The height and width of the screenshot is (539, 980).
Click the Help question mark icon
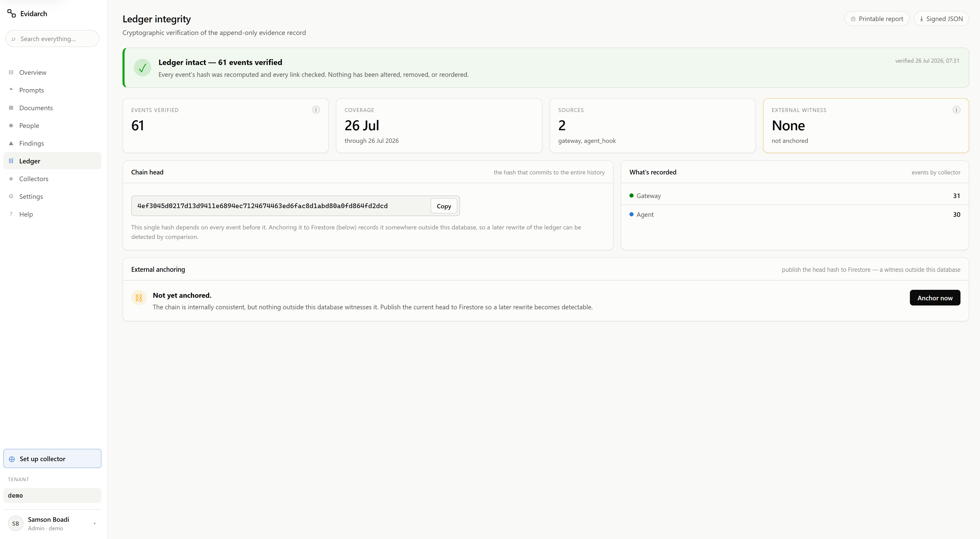click(11, 214)
